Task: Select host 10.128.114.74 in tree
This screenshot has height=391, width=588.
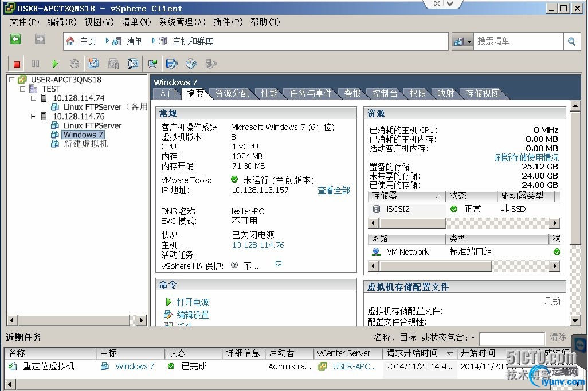Action: tap(79, 98)
